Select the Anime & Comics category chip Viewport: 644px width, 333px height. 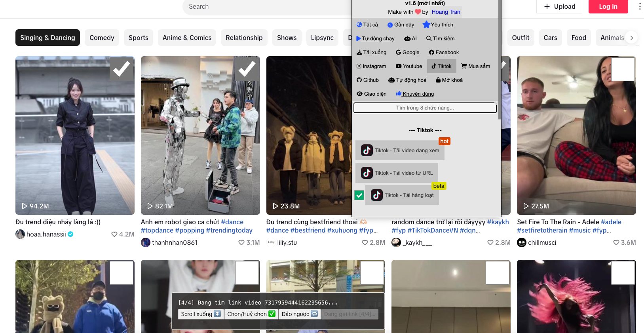click(187, 38)
